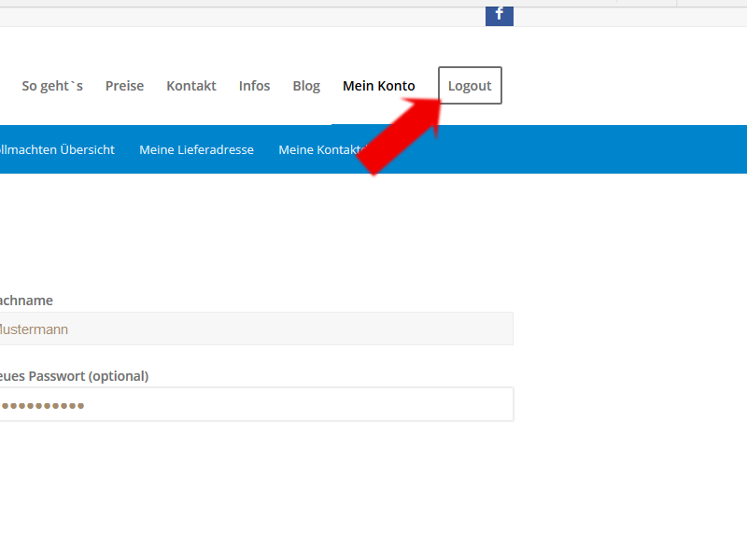747x560 pixels.
Task: Focus the Nachname text field
Action: [257, 329]
